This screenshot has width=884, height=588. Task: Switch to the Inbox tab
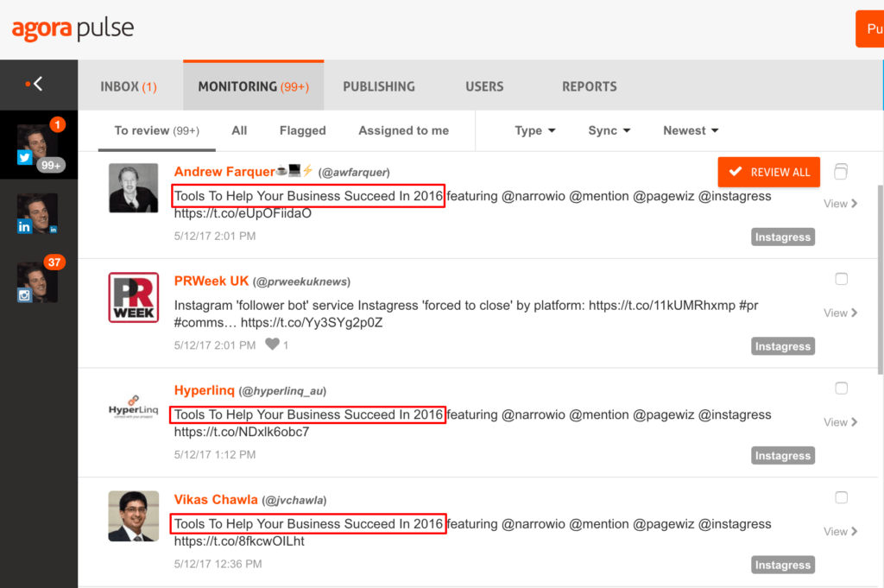[129, 86]
